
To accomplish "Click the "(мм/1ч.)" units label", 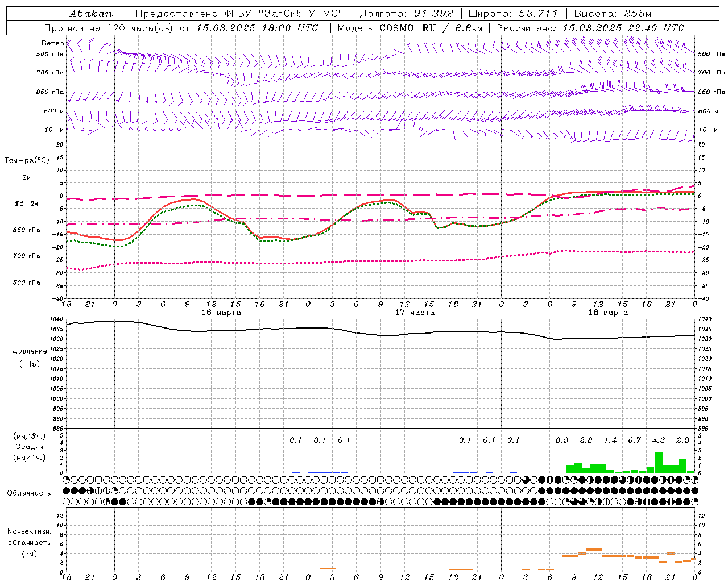I will 30,458.
